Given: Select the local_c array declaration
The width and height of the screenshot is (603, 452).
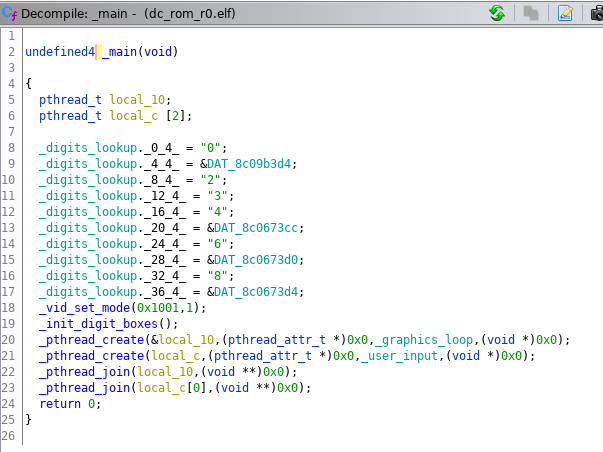Looking at the screenshot, I should point(133,116).
